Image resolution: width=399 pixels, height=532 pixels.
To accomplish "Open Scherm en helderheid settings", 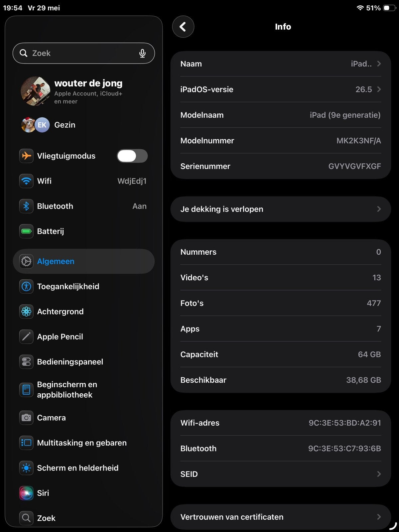I will pyautogui.click(x=84, y=468).
